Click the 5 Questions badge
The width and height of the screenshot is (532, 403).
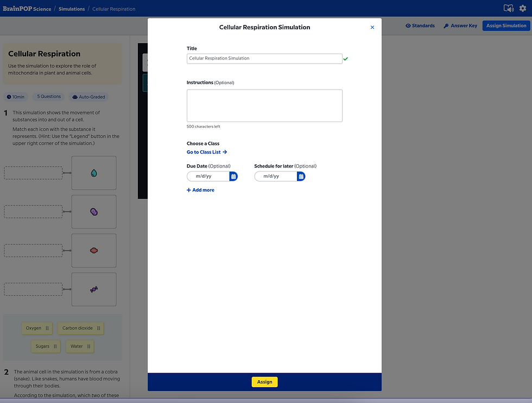point(49,97)
